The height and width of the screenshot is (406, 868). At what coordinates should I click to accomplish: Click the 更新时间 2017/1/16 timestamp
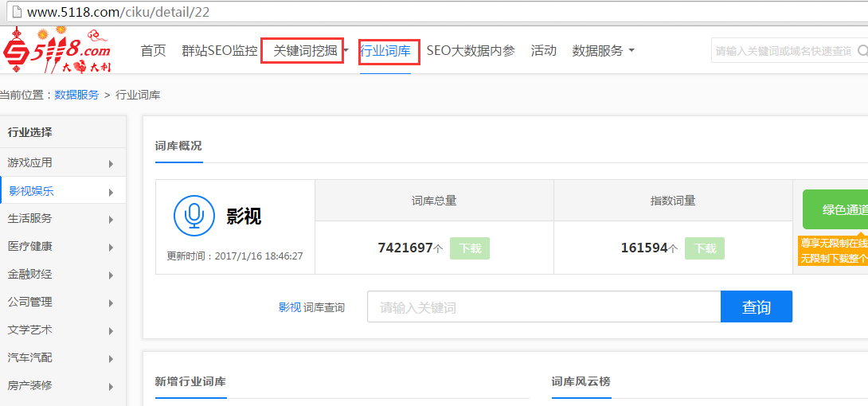point(235,256)
